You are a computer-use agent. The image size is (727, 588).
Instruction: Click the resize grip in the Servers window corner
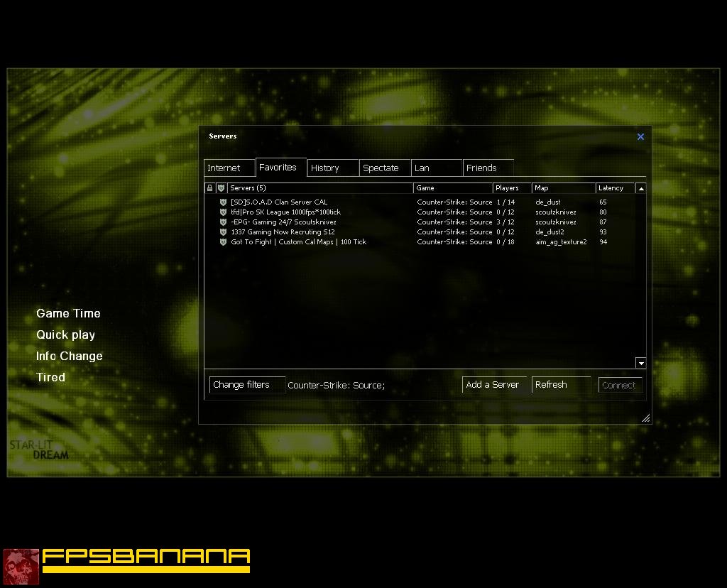pos(645,418)
